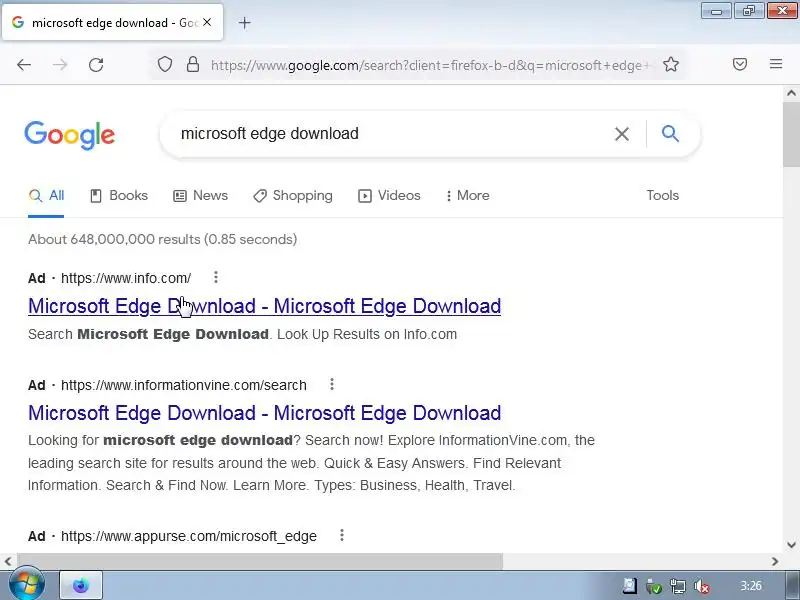
Task: Open options for the info.com ad
Action: 215,278
